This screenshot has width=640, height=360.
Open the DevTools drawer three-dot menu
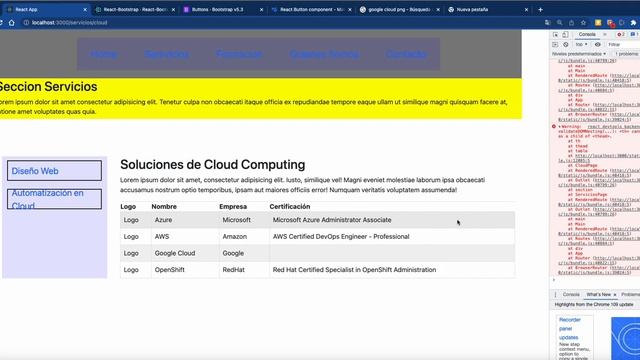pos(555,295)
